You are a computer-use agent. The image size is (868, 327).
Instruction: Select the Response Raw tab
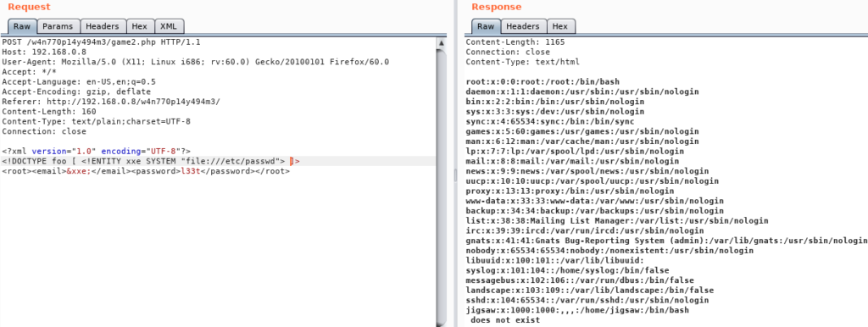click(486, 26)
